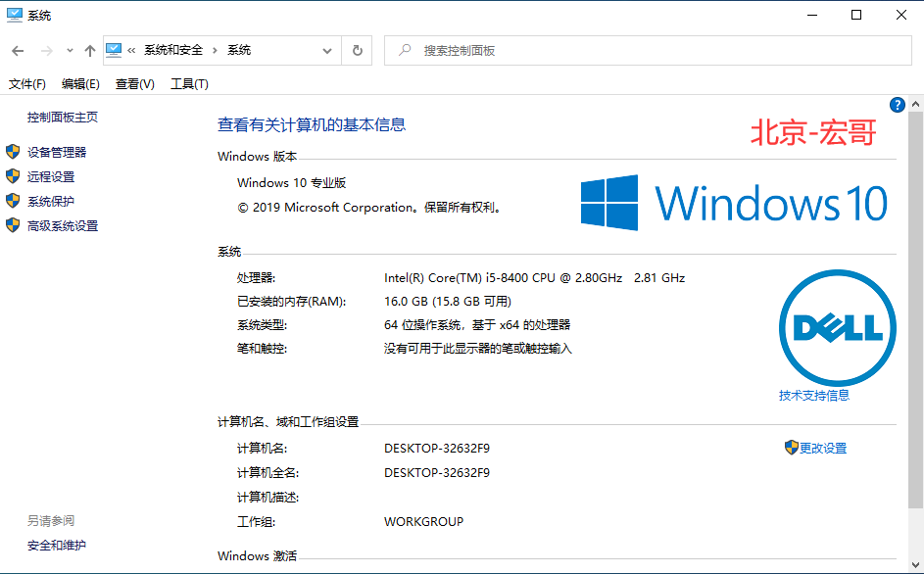Click the 更改设置 link

tap(823, 449)
